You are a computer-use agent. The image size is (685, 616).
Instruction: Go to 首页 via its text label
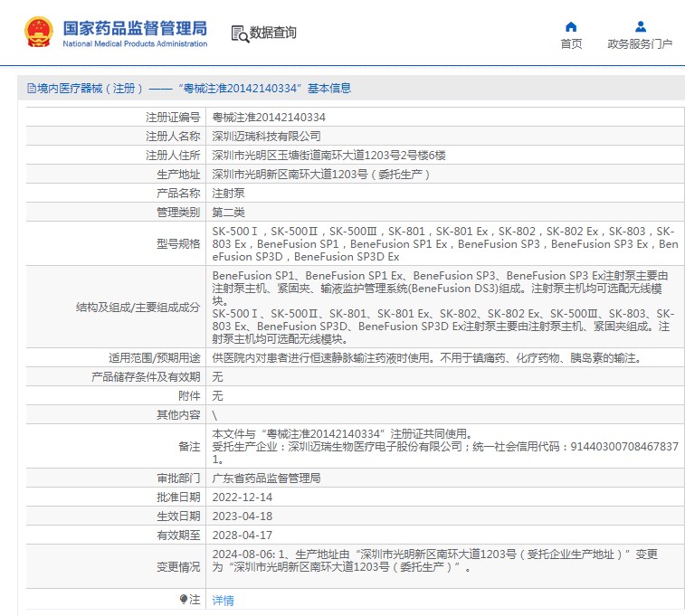pos(571,44)
